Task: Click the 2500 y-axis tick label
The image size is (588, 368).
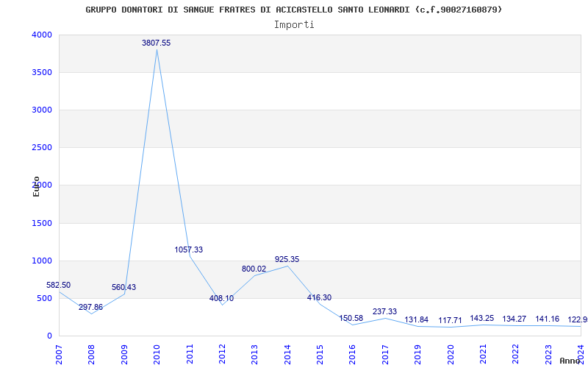Action: click(42, 148)
